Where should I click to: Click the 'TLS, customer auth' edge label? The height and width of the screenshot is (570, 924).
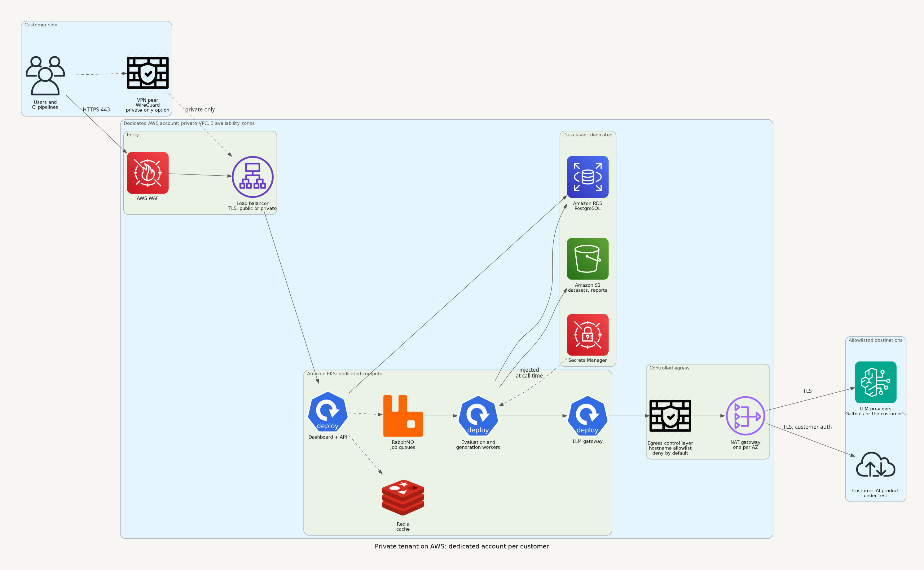tap(807, 427)
